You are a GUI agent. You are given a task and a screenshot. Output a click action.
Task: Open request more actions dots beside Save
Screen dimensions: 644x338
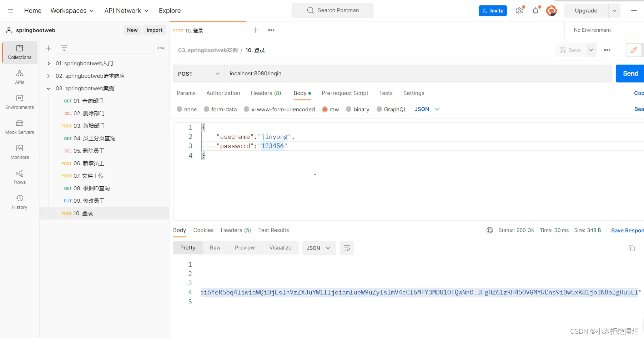pyautogui.click(x=607, y=50)
